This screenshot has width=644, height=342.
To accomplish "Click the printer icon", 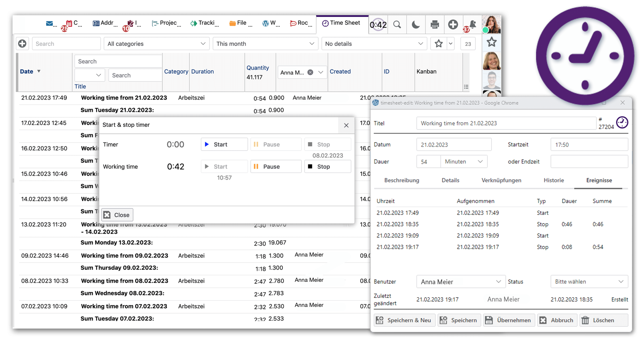I will coord(434,25).
